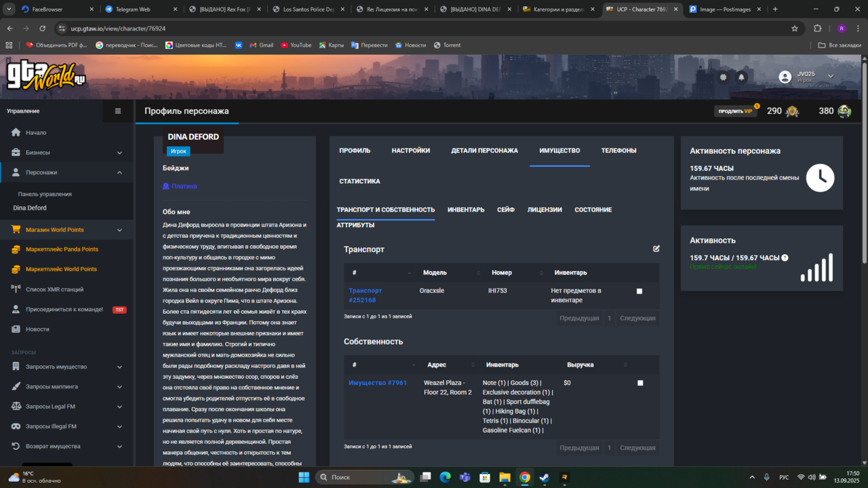The height and width of the screenshot is (488, 868).
Task: Open the notifications bell icon
Action: tap(741, 77)
